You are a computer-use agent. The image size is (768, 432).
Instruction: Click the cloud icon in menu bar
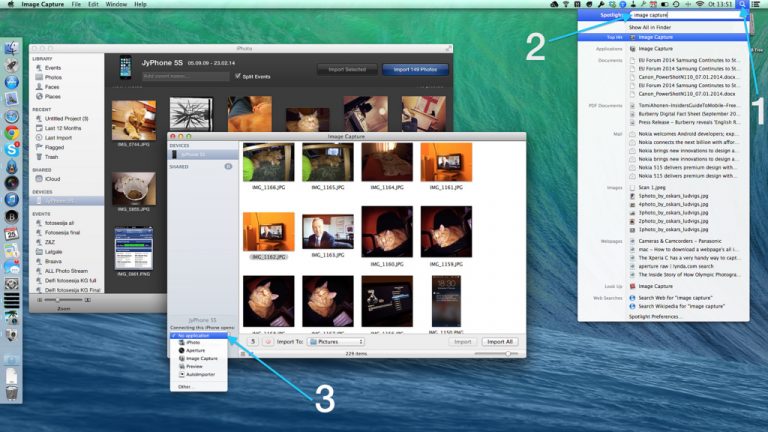point(554,4)
